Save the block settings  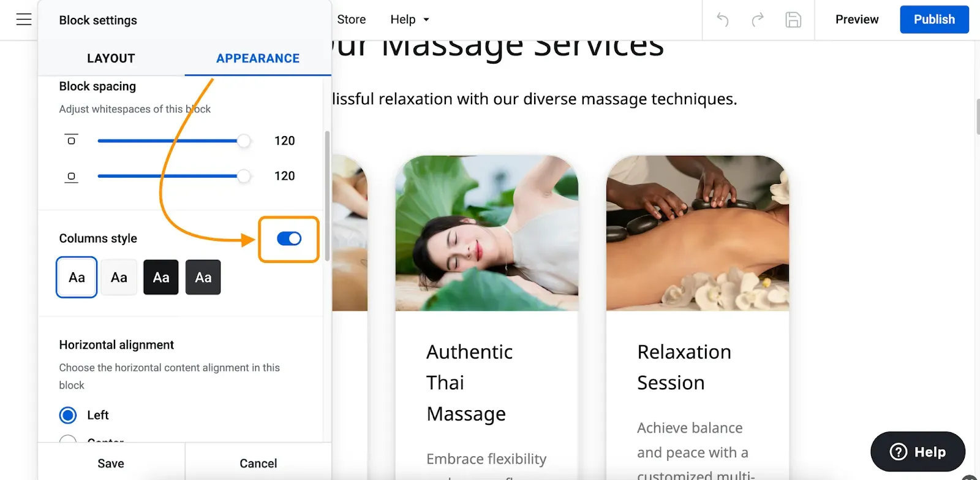click(x=111, y=463)
